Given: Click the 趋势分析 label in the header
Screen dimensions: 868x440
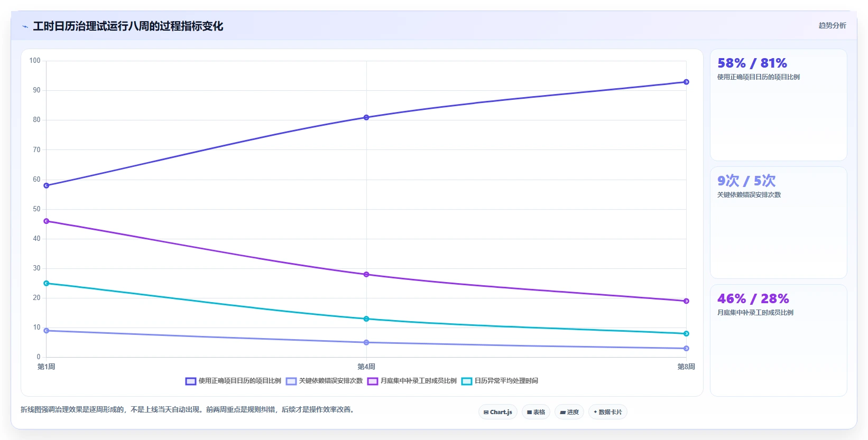Looking at the screenshot, I should pyautogui.click(x=832, y=25).
